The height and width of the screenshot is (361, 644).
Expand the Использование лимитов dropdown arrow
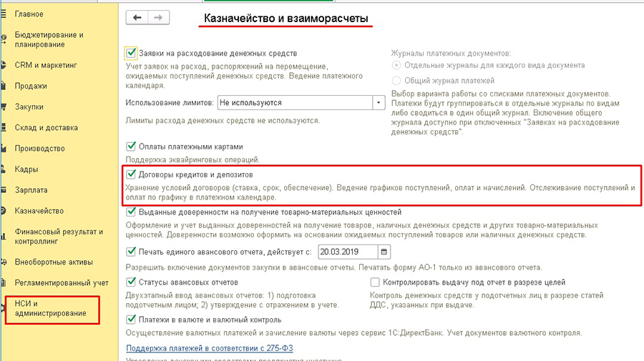379,102
